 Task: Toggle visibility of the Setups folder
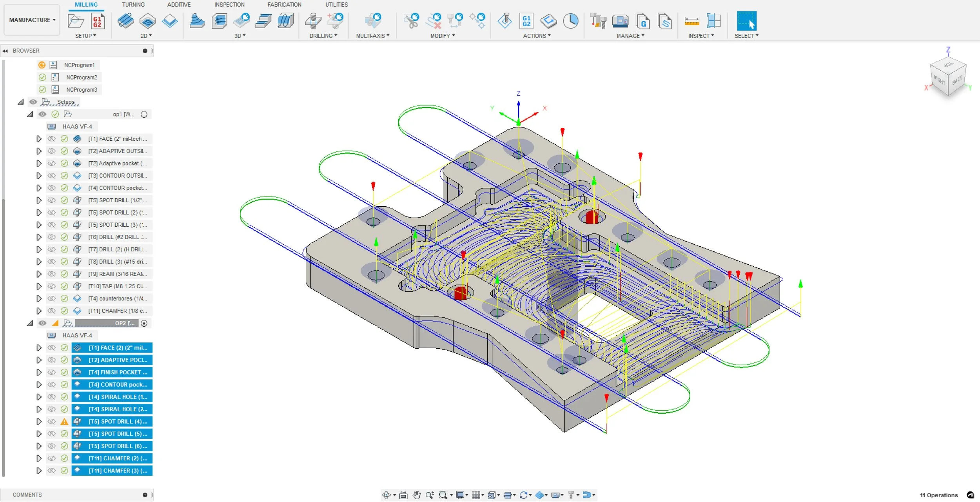pos(33,102)
